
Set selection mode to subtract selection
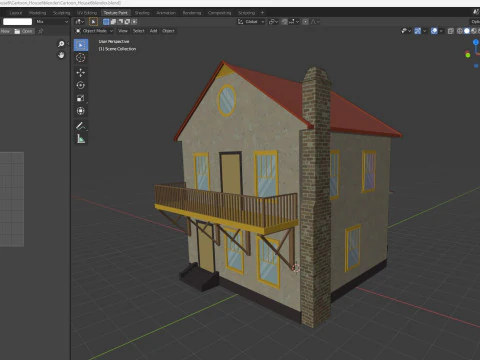(x=120, y=22)
